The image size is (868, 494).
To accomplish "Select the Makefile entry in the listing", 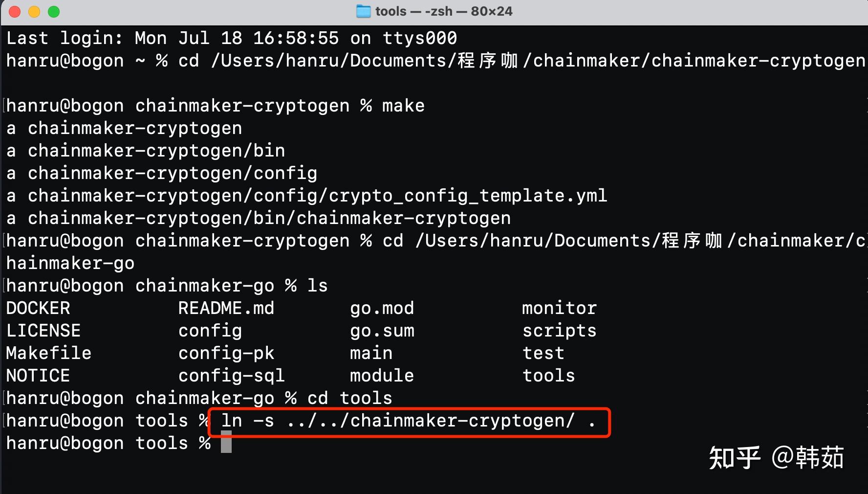I will click(x=48, y=353).
